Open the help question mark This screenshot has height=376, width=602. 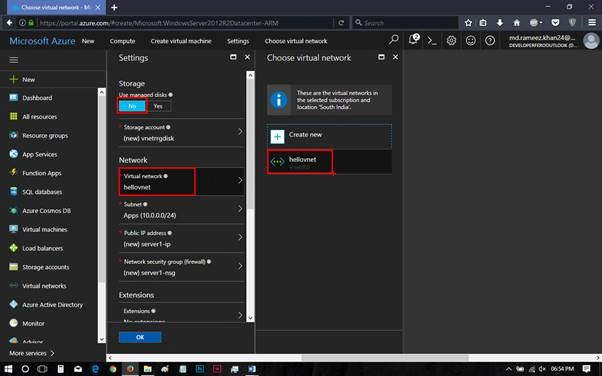[x=490, y=40]
